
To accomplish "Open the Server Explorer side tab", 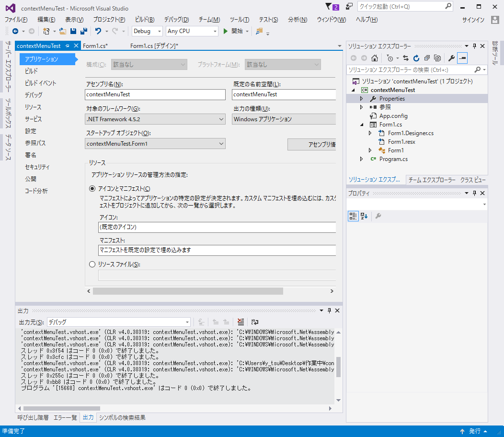I will [x=8, y=66].
